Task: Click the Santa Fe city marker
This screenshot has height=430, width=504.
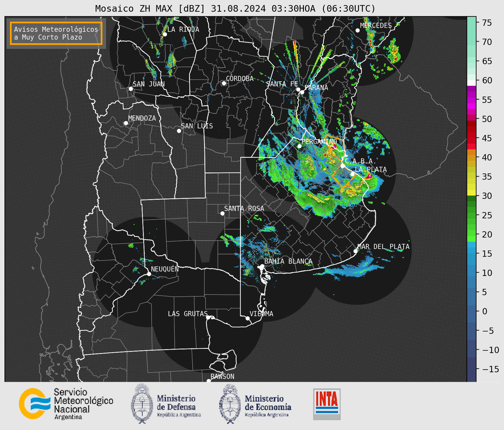Action: coord(298,89)
